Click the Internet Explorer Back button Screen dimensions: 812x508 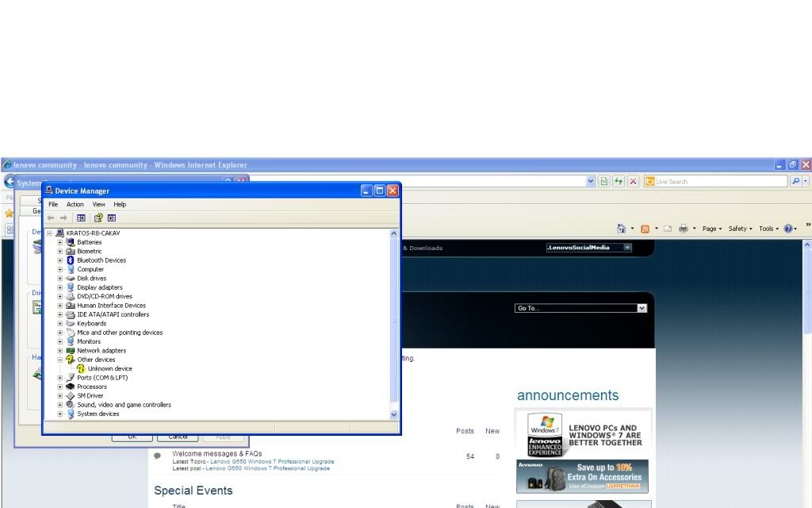10,182
